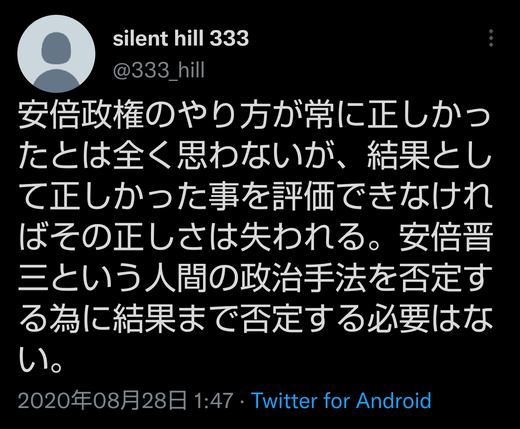
Task: Click the word 為に in the sixth line
Action: pyautogui.click(x=81, y=316)
